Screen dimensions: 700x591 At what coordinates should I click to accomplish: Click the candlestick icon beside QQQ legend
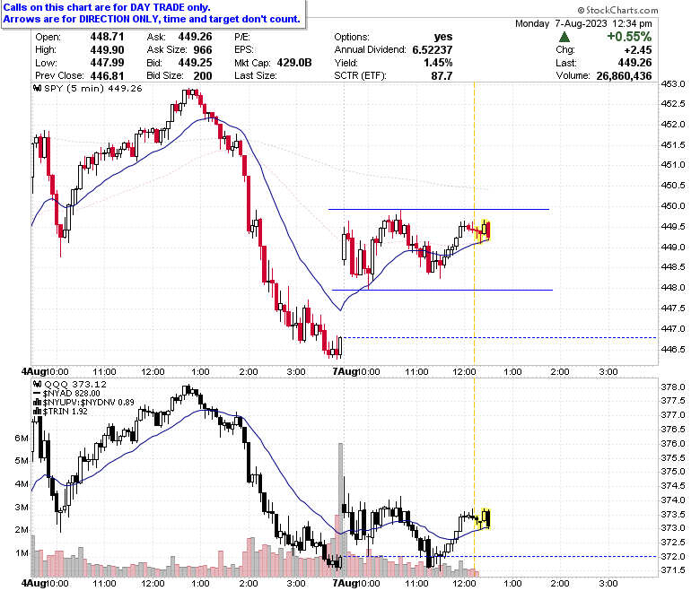pos(38,384)
